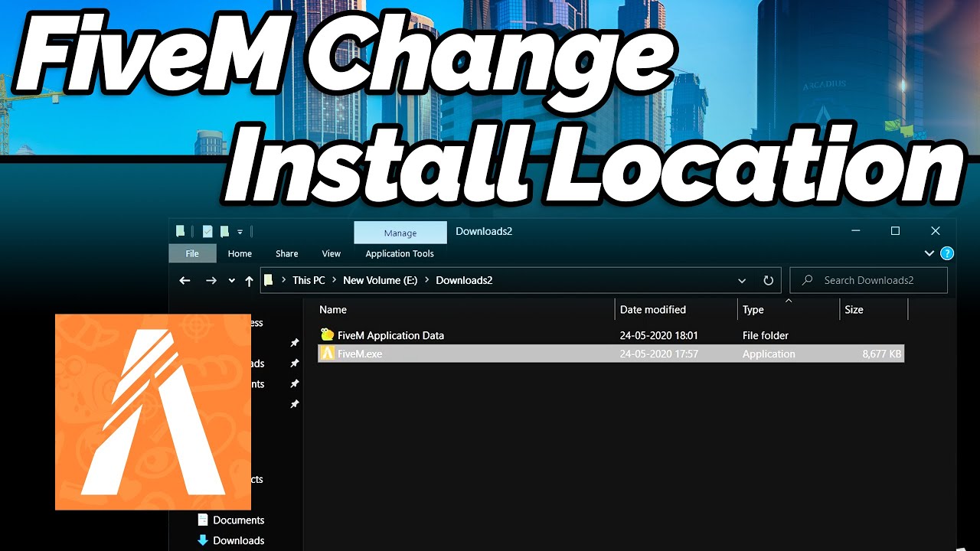Refresh the Downloads2 folder view

point(768,281)
